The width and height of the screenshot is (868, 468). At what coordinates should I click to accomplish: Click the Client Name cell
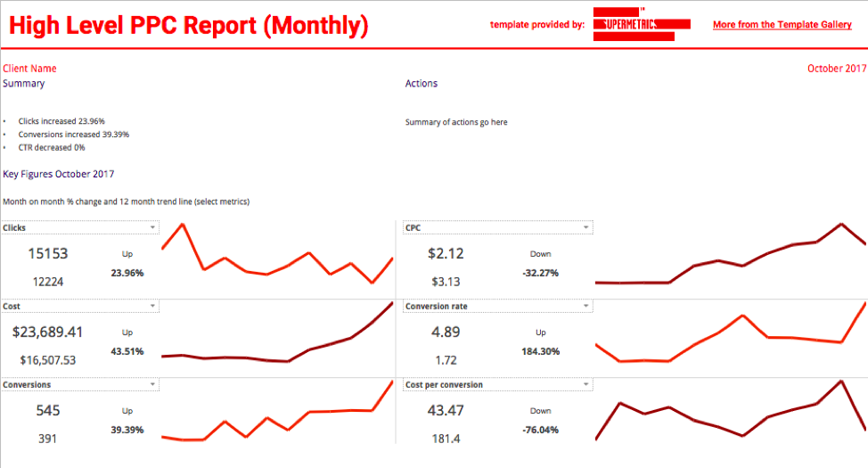[x=29, y=69]
